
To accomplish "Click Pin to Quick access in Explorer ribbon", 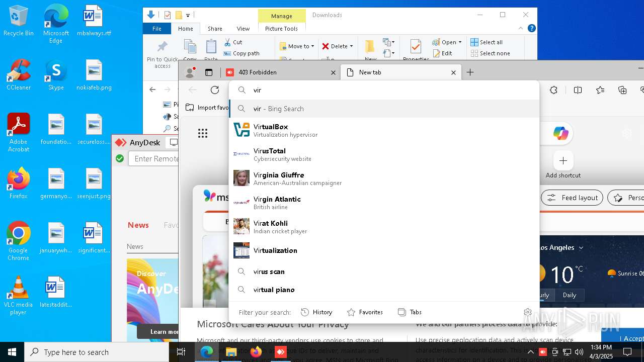I will pyautogui.click(x=162, y=54).
